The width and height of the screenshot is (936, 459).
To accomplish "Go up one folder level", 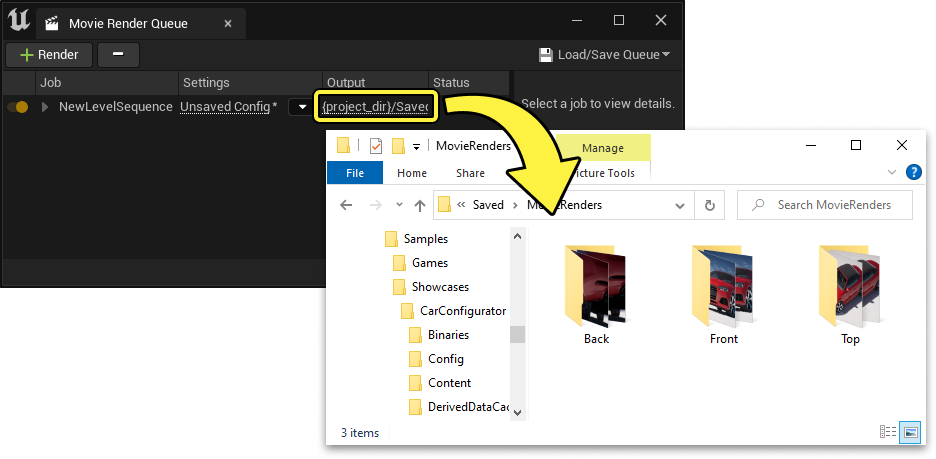I will [x=420, y=205].
